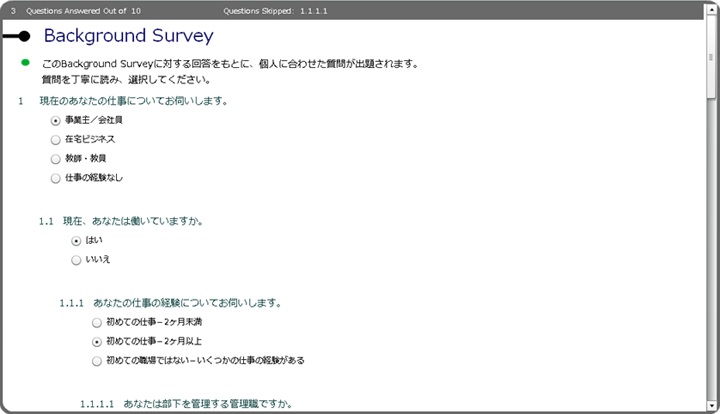
Task: Select 教師・教員 as current job
Action: coord(56,159)
